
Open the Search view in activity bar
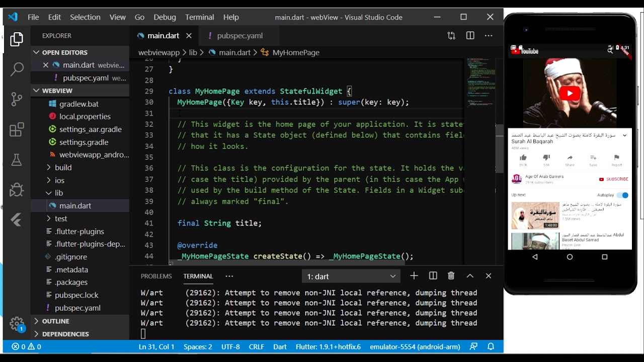(x=17, y=69)
